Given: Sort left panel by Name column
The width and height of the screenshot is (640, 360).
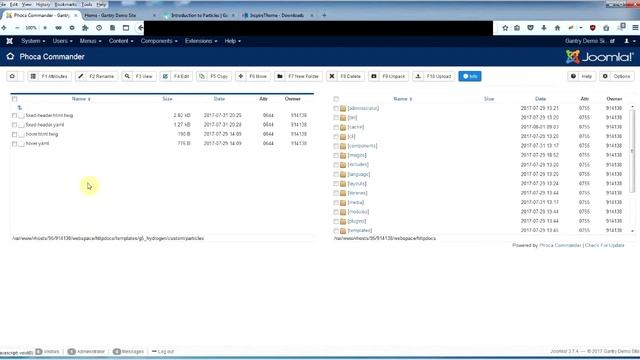Looking at the screenshot, I should click(81, 99).
